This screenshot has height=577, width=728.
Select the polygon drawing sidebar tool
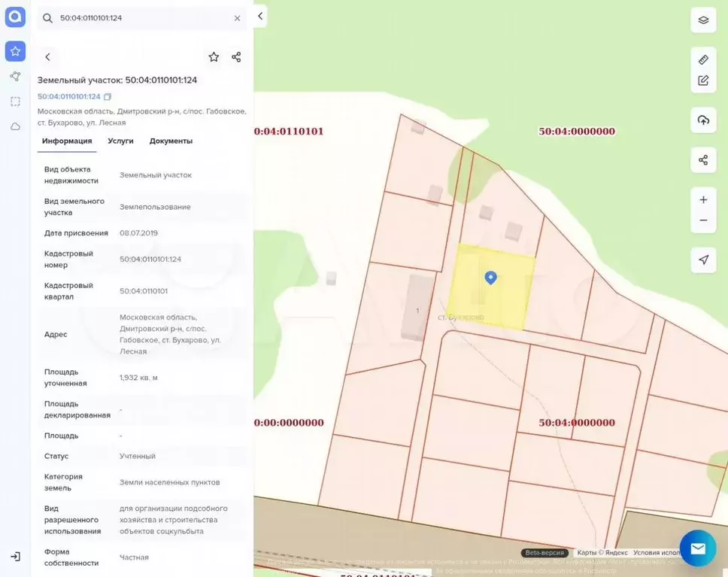click(15, 76)
